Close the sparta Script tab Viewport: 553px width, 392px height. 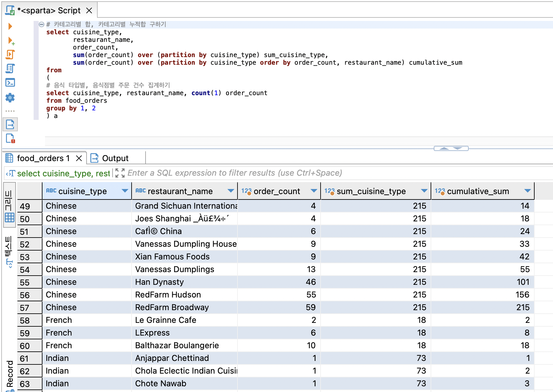[89, 10]
